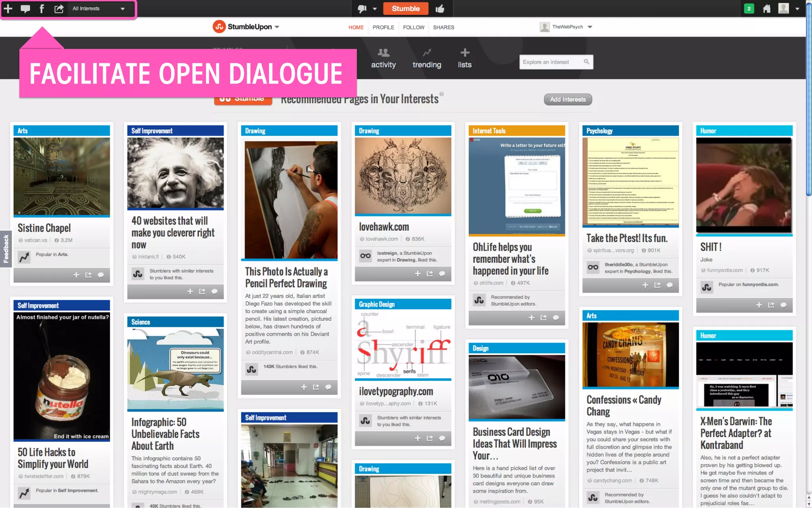Open the Sistine Chapel thumbnail
This screenshot has width=812, height=508.
tap(61, 176)
